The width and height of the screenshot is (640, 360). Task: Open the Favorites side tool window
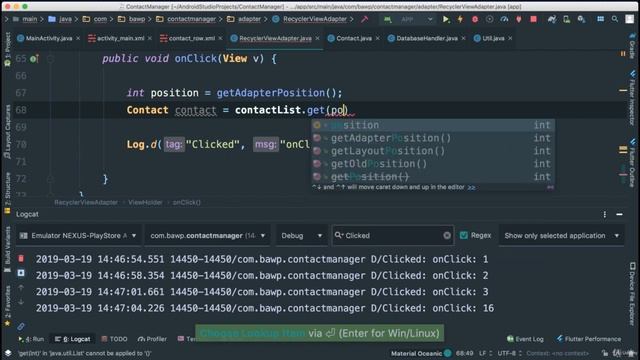click(8, 306)
